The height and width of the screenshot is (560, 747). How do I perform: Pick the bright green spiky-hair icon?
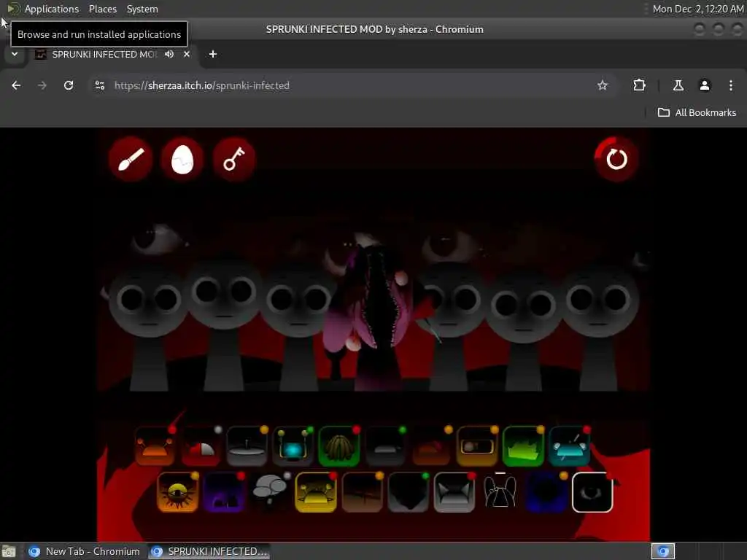523,446
